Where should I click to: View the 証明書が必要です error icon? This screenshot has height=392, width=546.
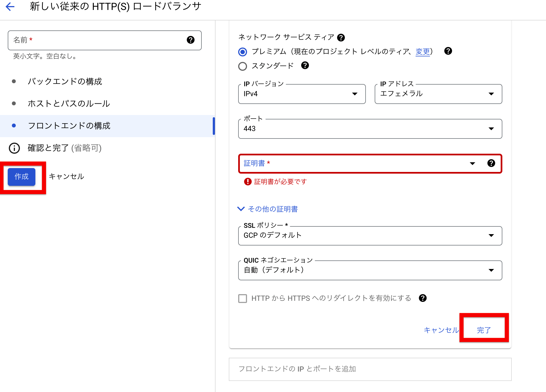(x=247, y=181)
